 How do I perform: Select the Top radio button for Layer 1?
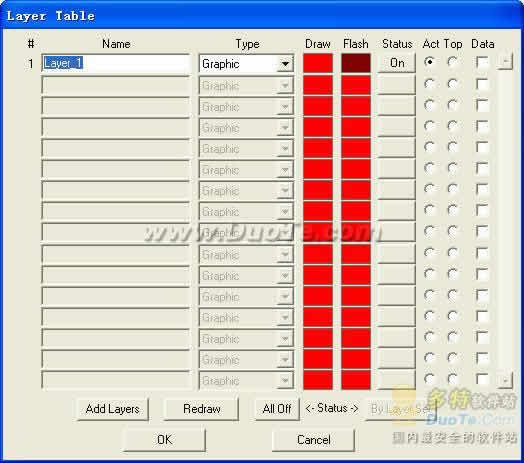pos(452,62)
